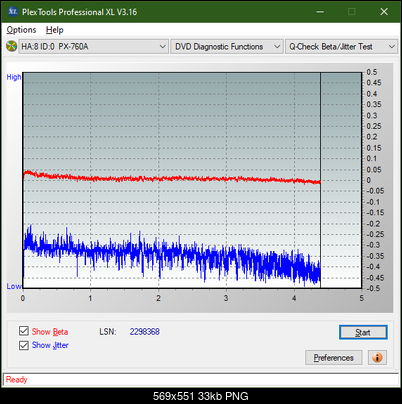
Task: Click the High jitter axis label
Action: (x=14, y=77)
